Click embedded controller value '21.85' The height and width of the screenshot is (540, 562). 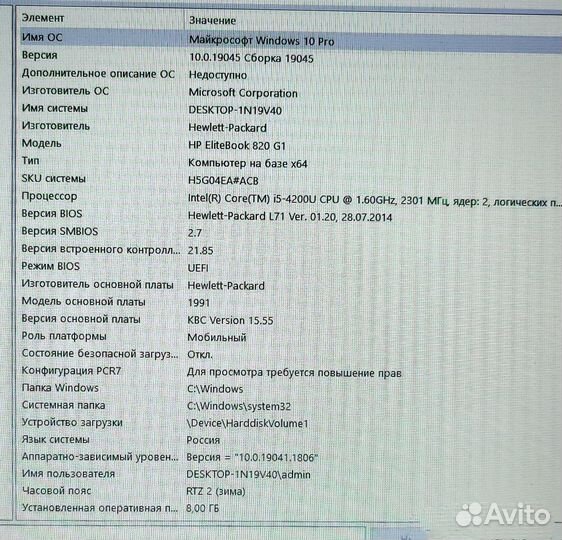(x=200, y=250)
